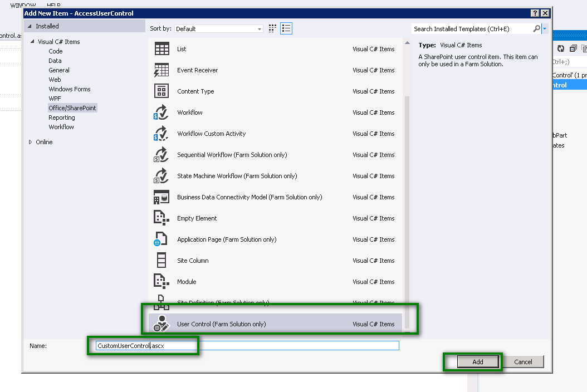Select the Workflow template icon
This screenshot has width=587, height=392.
(x=162, y=112)
